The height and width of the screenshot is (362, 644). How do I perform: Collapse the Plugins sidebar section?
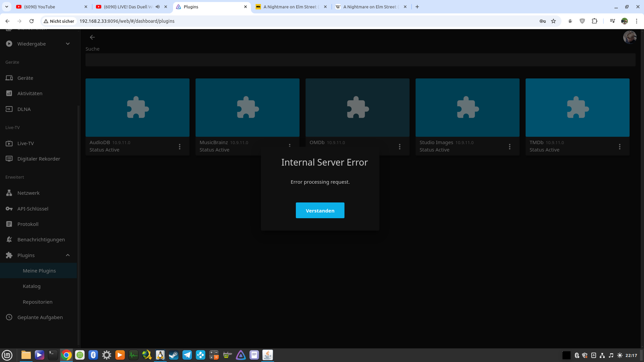(x=68, y=255)
